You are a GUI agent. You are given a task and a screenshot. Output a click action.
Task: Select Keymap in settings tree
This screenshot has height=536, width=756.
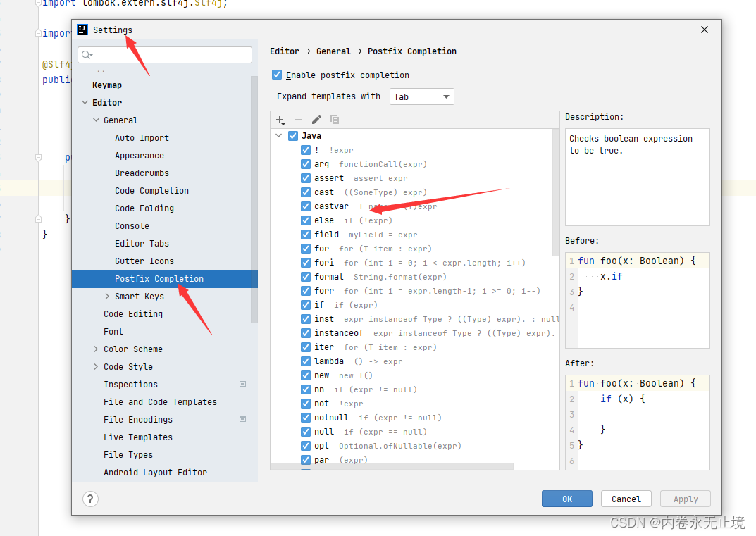pyautogui.click(x=107, y=85)
